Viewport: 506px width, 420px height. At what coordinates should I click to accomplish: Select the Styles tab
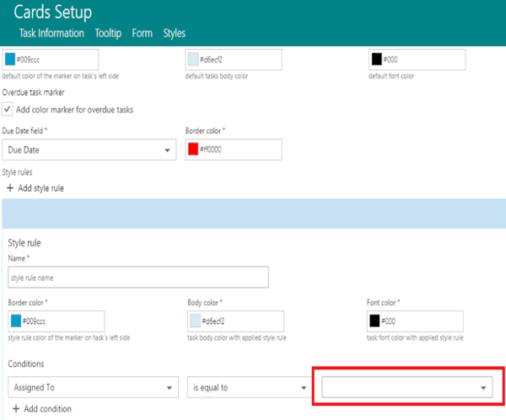[175, 33]
